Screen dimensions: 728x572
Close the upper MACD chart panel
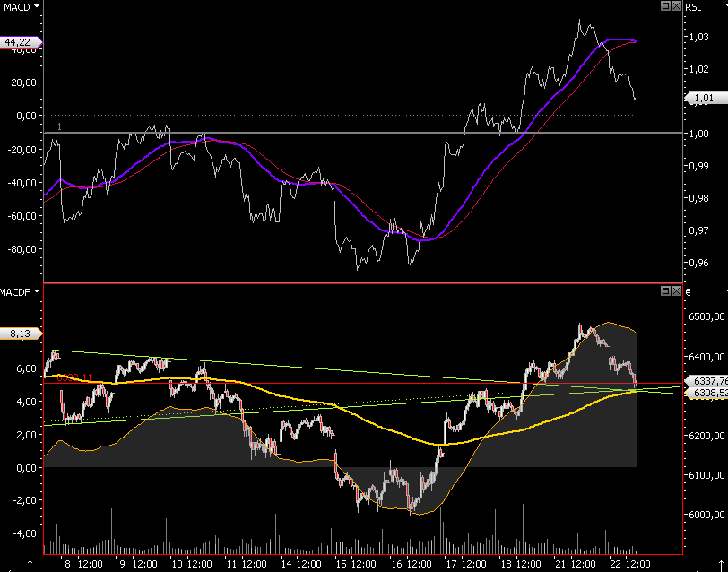point(676,6)
